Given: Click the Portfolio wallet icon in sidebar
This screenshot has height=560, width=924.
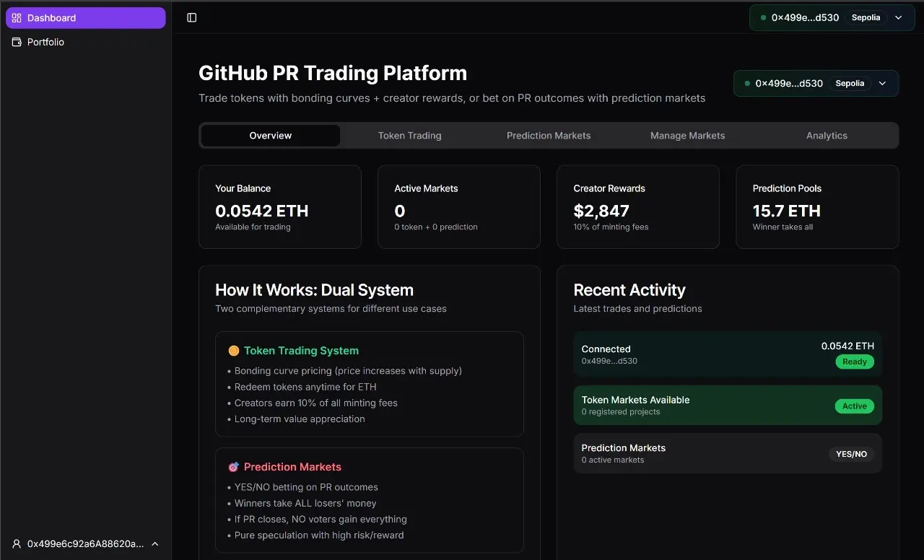Looking at the screenshot, I should tap(17, 43).
